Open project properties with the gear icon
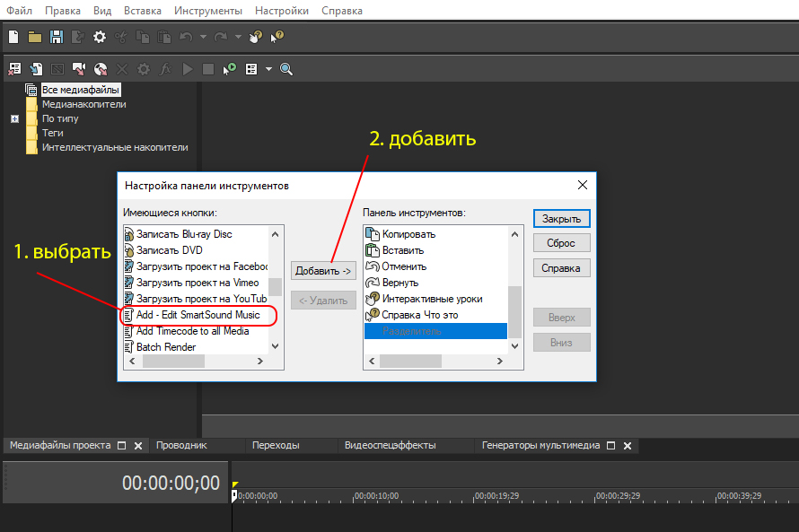Screen dimensions: 799x532 click(100, 37)
